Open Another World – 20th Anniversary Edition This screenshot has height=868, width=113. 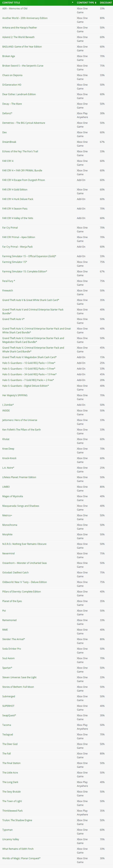(25, 18)
